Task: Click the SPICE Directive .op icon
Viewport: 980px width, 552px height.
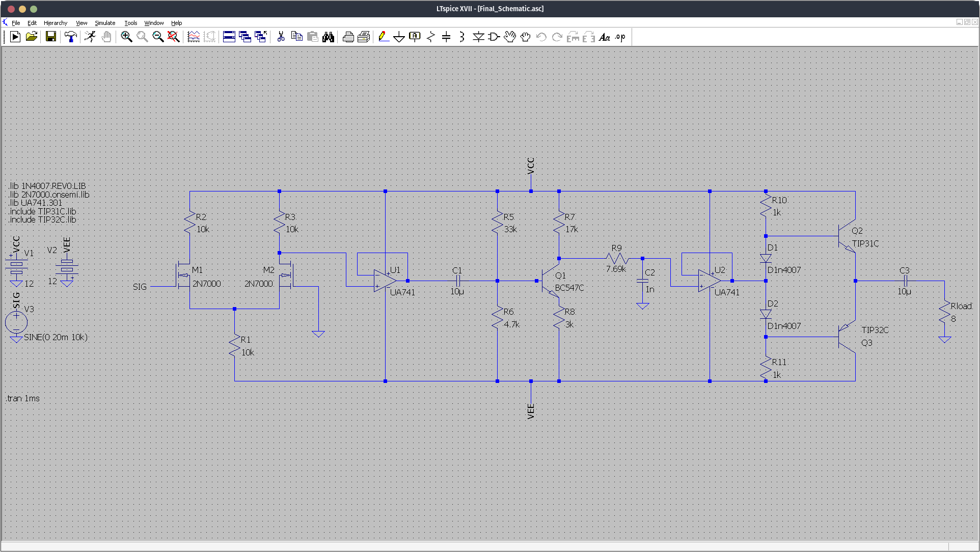Action: click(x=620, y=37)
